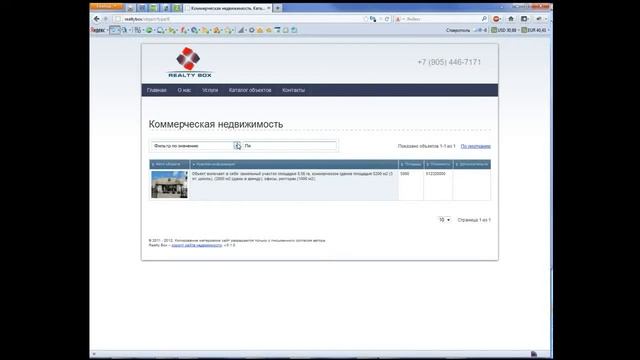Open the property photo thumbnail
Viewport: 640px width, 360px height.
[169, 184]
